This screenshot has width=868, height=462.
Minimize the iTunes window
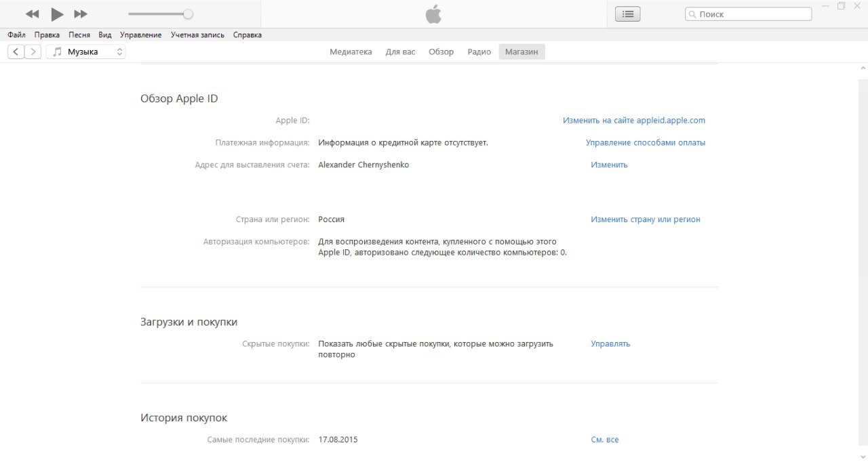coord(825,6)
